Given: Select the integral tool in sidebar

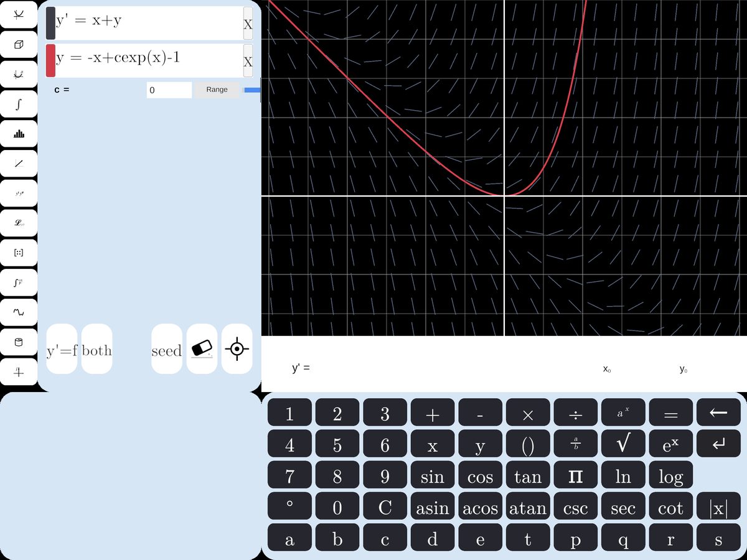Looking at the screenshot, I should (x=19, y=104).
